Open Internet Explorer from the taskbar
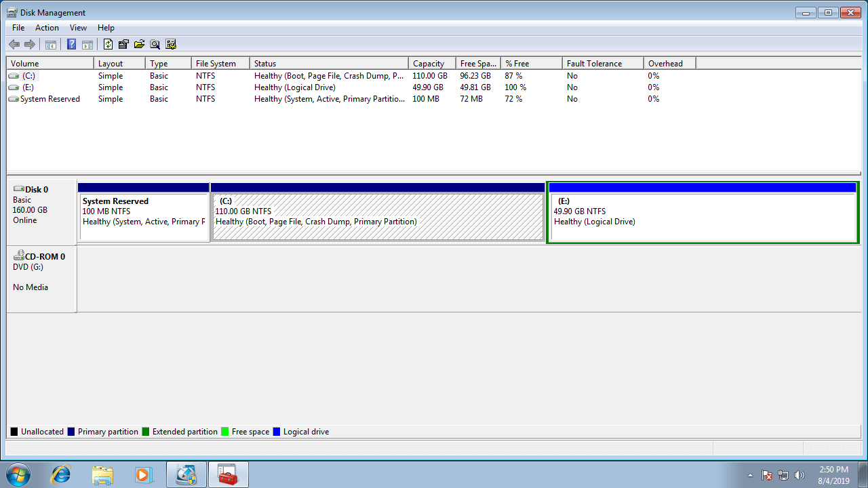Image resolution: width=868 pixels, height=488 pixels. [61, 474]
